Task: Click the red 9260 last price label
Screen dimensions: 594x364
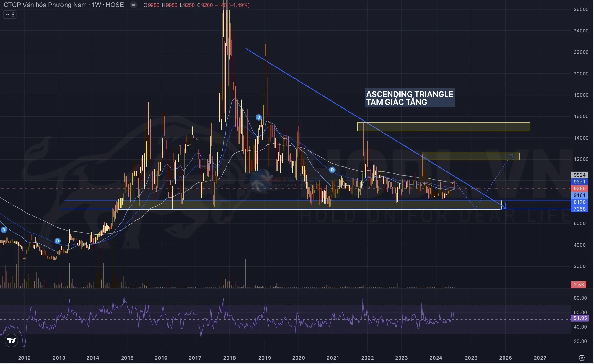Action: coord(579,189)
